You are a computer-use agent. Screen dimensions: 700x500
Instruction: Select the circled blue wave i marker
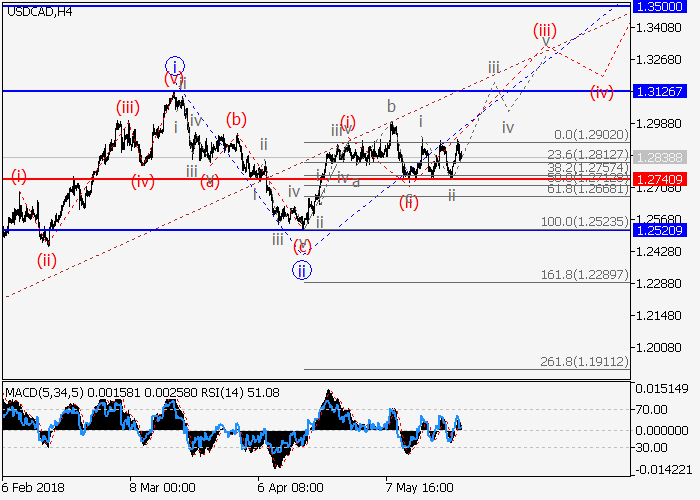coord(175,65)
